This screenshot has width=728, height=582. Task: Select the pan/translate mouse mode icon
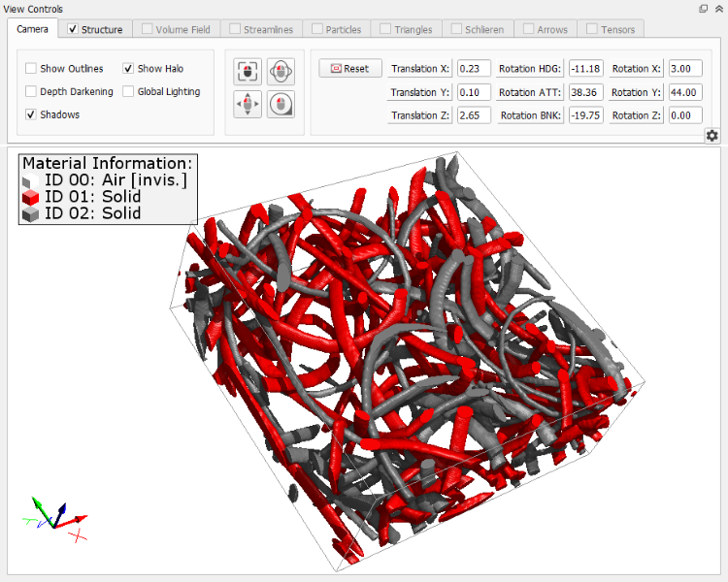click(x=248, y=104)
